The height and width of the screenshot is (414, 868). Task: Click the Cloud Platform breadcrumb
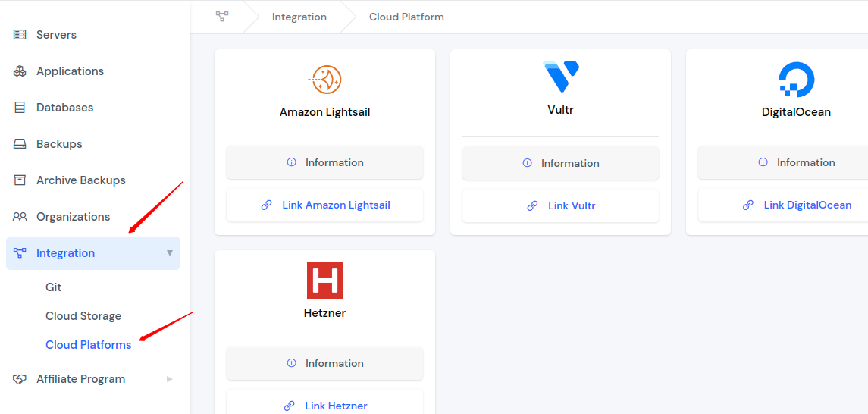pos(406,17)
